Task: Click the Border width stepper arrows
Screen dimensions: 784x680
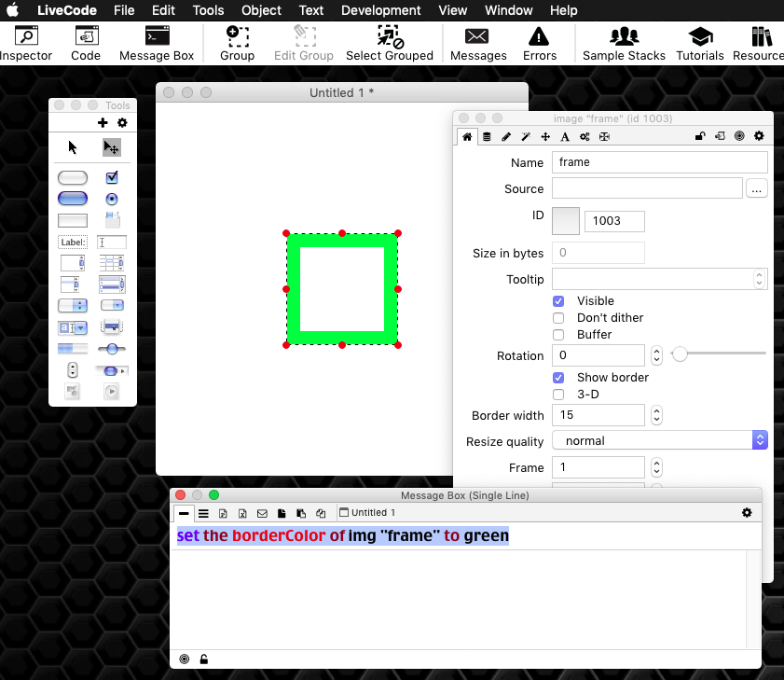Action: tap(656, 415)
